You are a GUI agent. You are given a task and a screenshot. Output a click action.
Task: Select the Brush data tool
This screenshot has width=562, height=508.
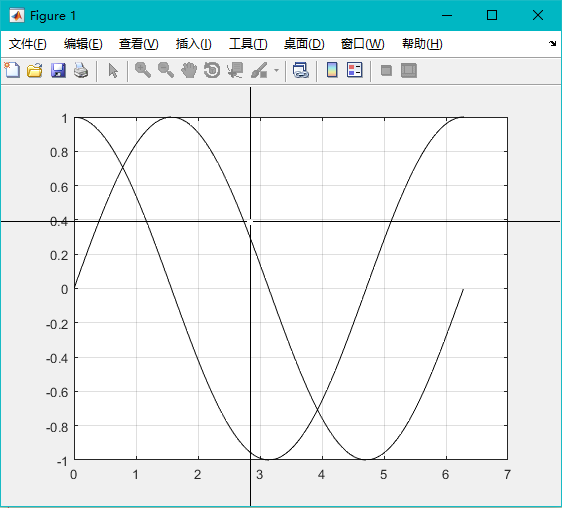pyautogui.click(x=259, y=70)
